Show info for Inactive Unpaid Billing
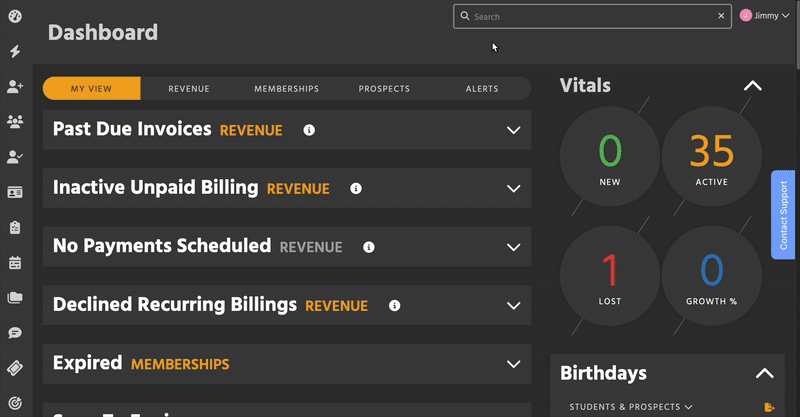 356,189
